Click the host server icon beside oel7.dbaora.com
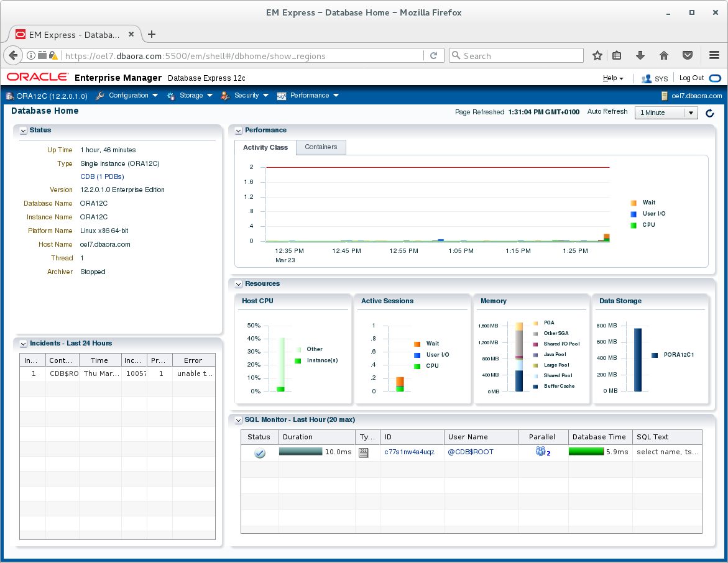 (665, 96)
